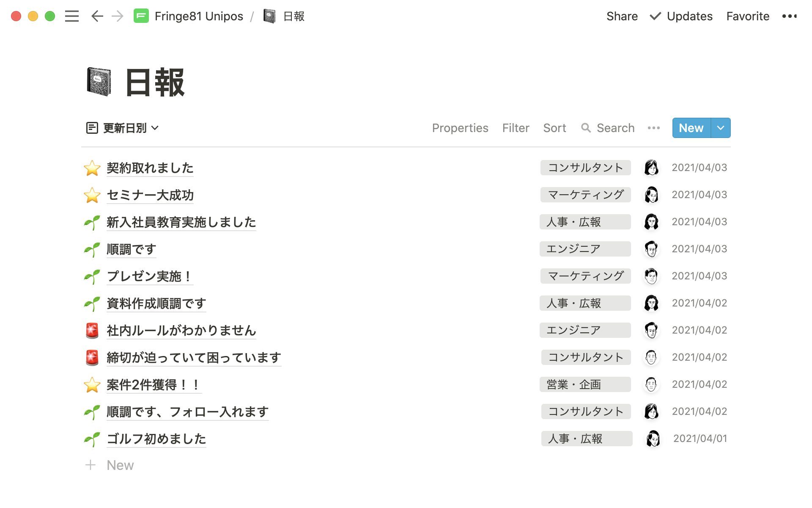The width and height of the screenshot is (812, 508).
Task: Open the three-dot page menu at top right
Action: tap(789, 16)
